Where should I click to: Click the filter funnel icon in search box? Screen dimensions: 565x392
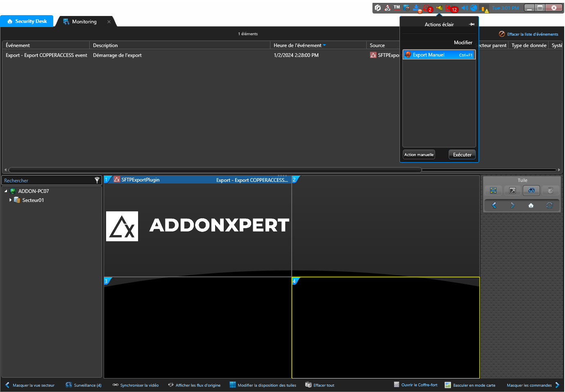97,180
